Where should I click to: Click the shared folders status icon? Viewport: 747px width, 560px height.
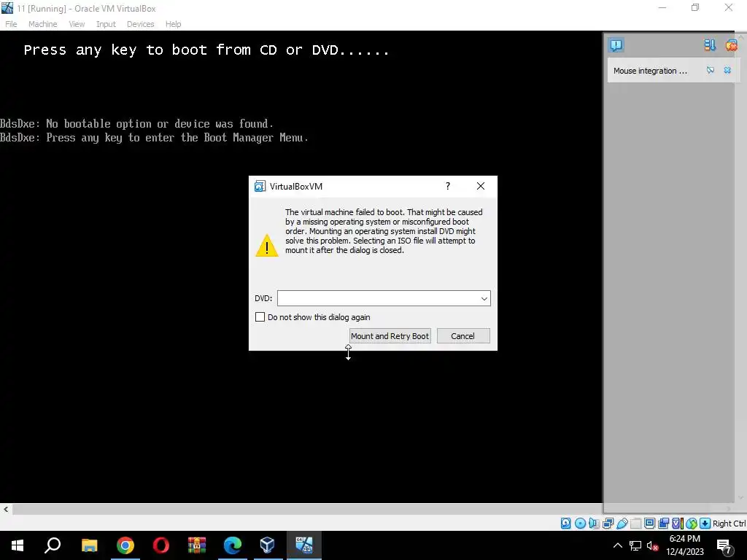(636, 524)
